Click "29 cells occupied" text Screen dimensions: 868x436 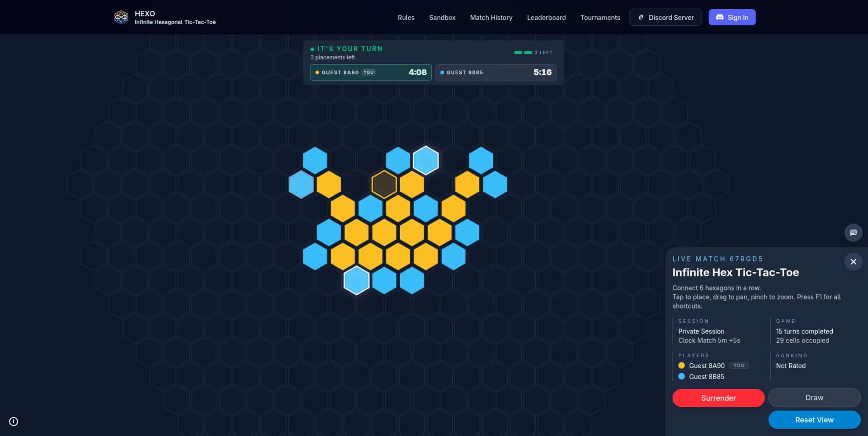pyautogui.click(x=802, y=340)
